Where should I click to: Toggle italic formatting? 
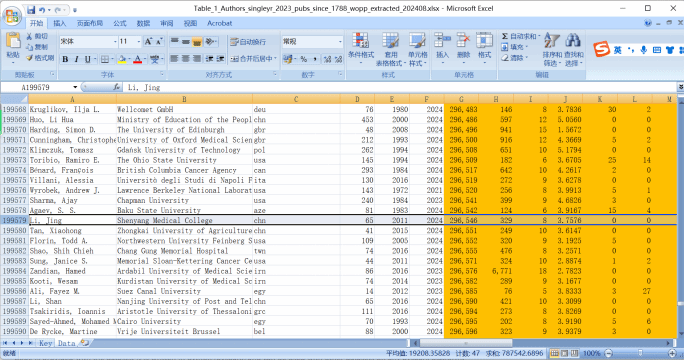point(76,59)
